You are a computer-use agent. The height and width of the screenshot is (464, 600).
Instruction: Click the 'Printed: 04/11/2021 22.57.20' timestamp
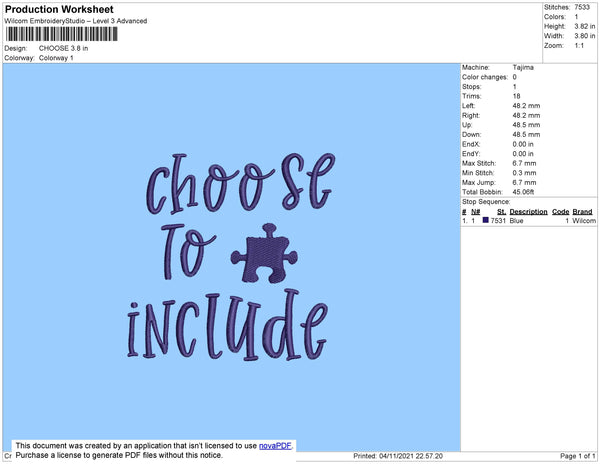tap(398, 456)
